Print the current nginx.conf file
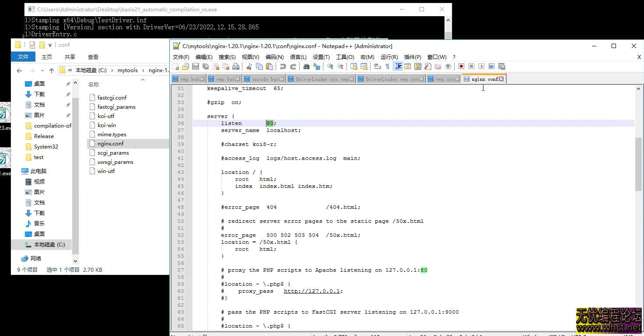 236,66
